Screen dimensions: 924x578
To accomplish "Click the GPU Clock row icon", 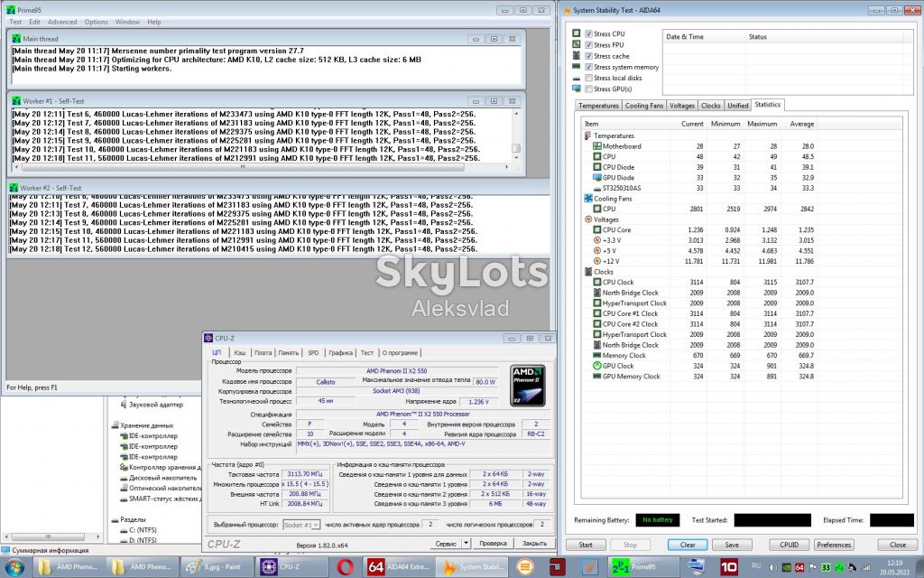I will [x=597, y=366].
